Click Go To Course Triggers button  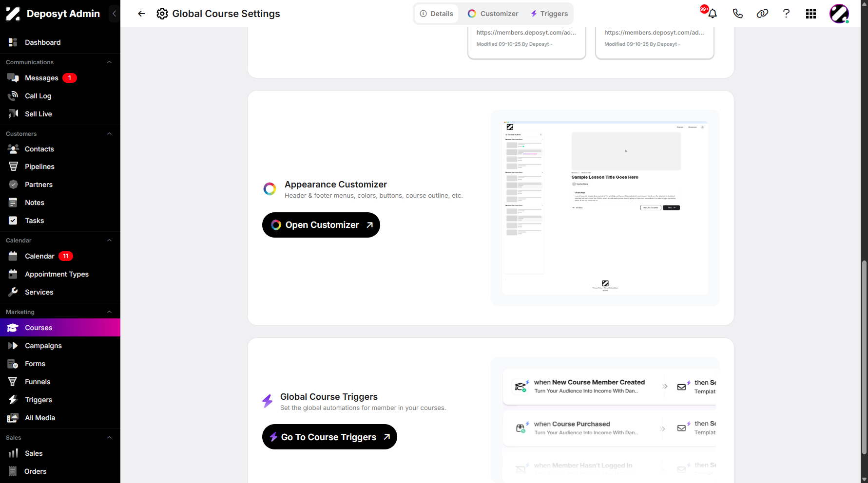coord(329,437)
